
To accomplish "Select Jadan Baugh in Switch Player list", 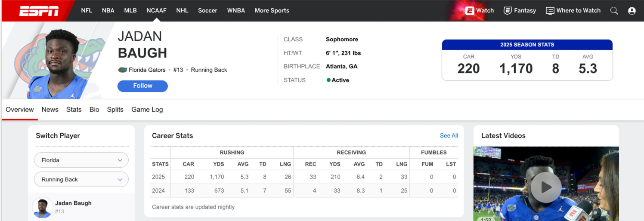I will [73, 203].
